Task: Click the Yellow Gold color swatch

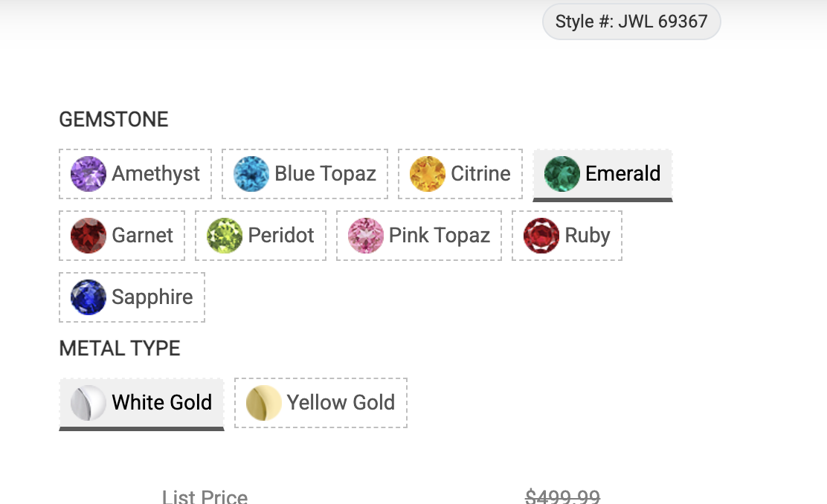Action: (264, 403)
